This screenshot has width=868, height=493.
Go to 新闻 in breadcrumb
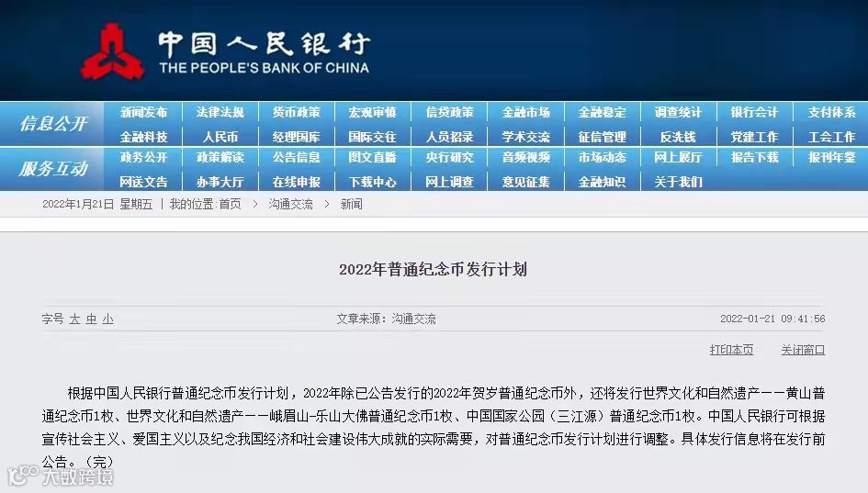coord(352,204)
